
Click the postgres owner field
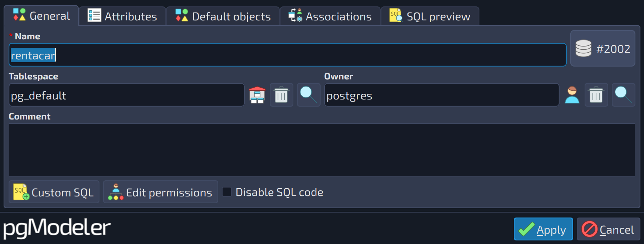(x=441, y=95)
